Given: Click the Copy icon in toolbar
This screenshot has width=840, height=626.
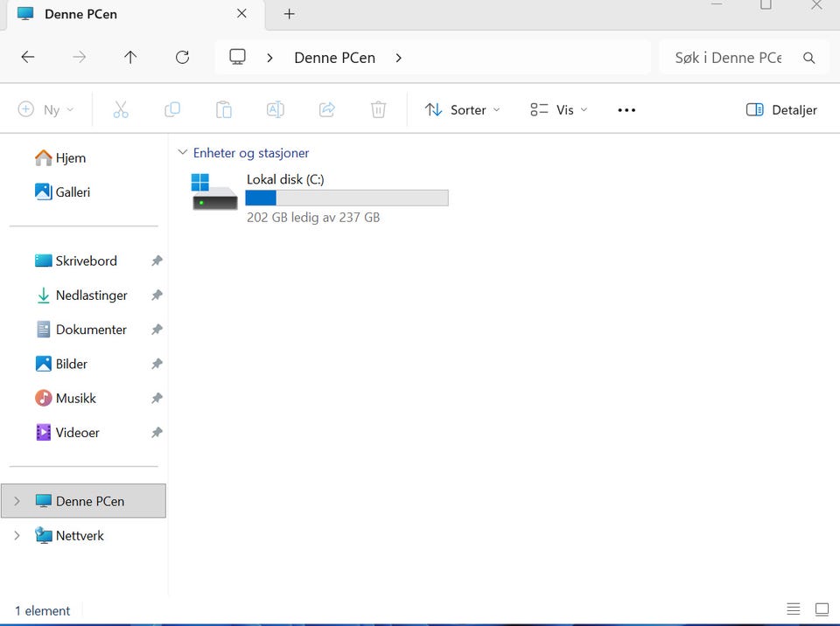Looking at the screenshot, I should tap(172, 109).
